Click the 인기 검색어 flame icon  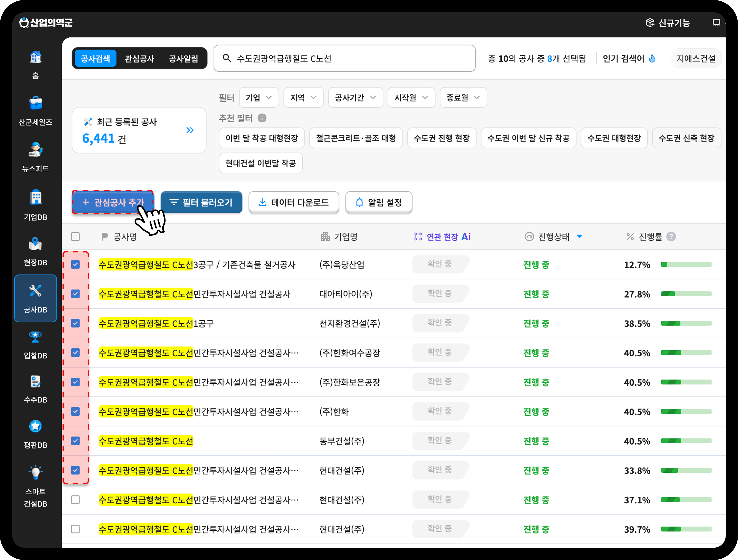[x=652, y=58]
